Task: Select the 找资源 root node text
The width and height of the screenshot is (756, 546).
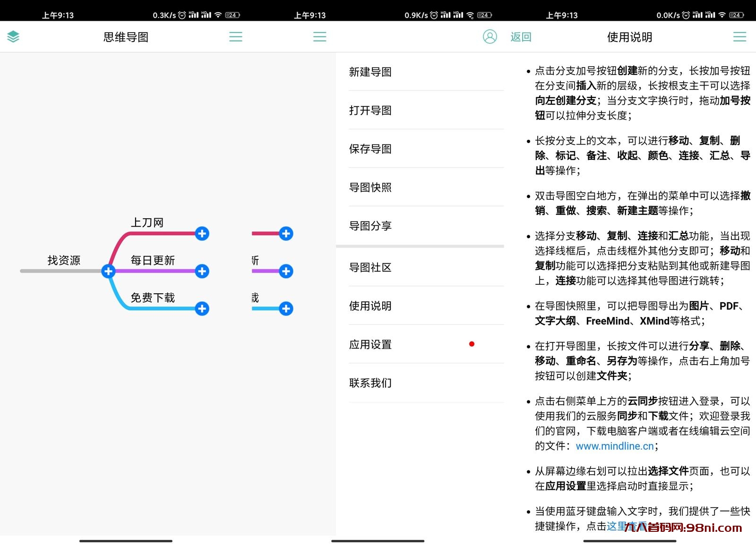Action: click(x=64, y=260)
